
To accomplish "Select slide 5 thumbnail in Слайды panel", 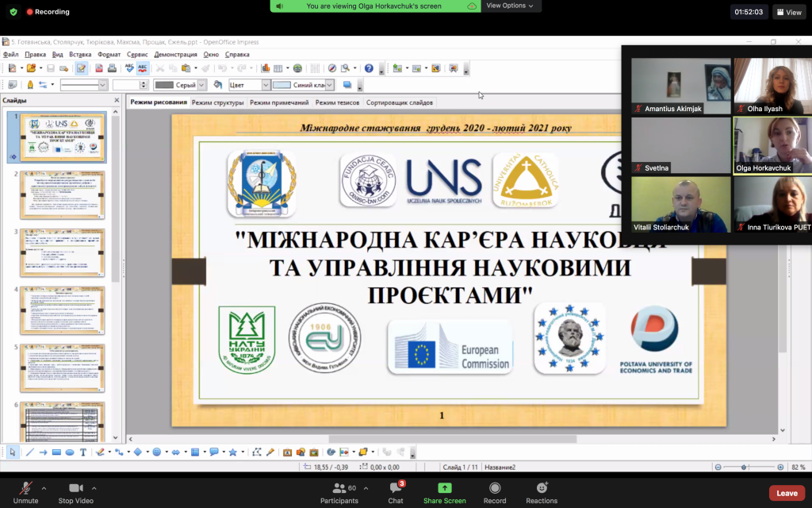I will tap(62, 368).
